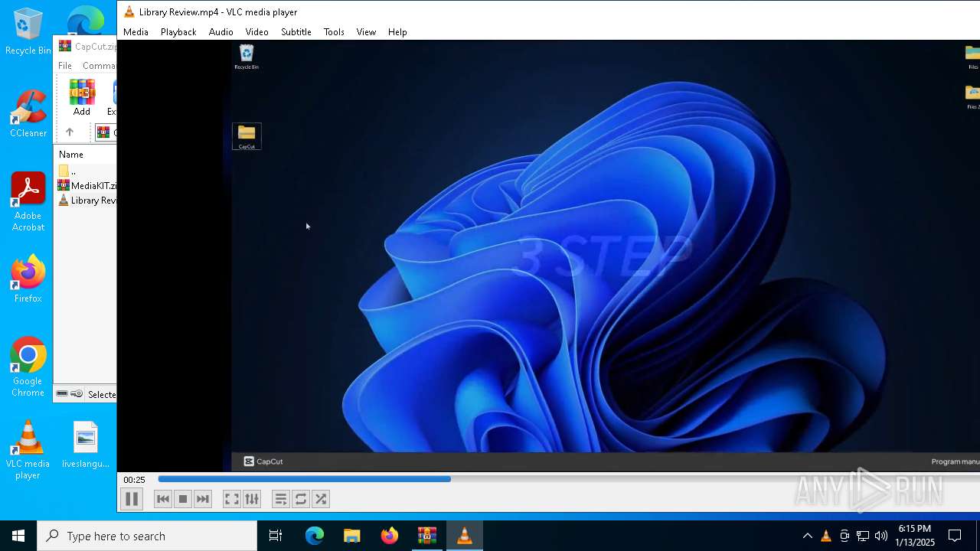Switch to WinRAR in the taskbar
This screenshot has height=551, width=980.
(x=427, y=536)
